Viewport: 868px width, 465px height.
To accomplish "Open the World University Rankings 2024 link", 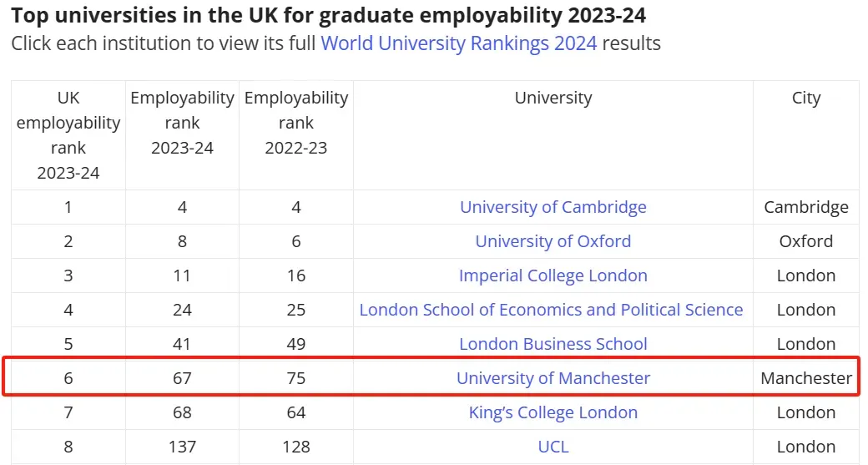I will (458, 43).
